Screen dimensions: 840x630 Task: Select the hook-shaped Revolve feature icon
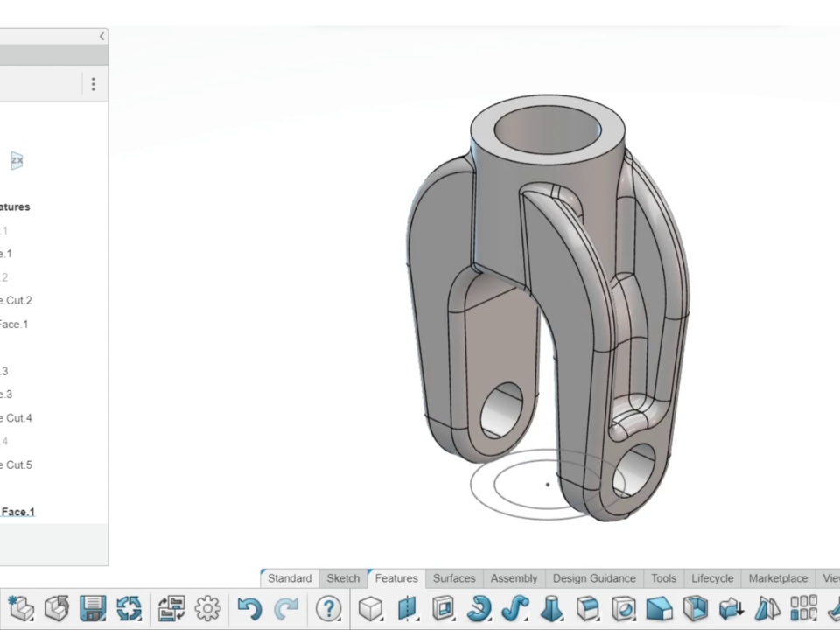click(479, 609)
